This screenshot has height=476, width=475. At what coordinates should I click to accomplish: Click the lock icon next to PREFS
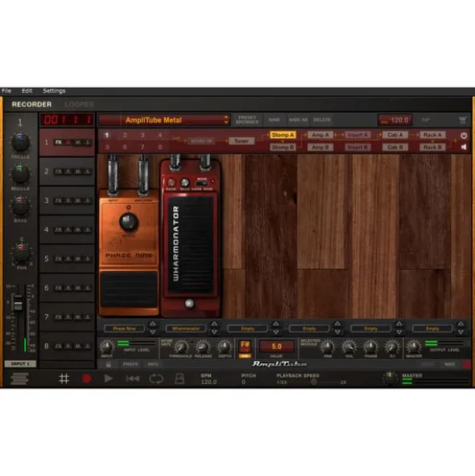click(109, 364)
